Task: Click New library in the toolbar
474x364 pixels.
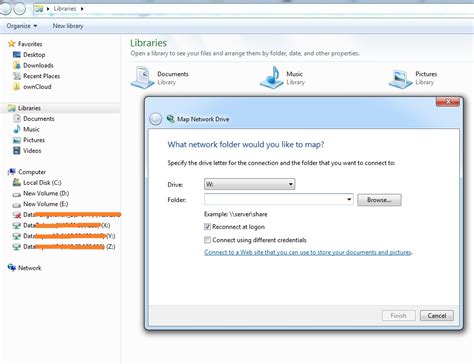Action: tap(68, 26)
